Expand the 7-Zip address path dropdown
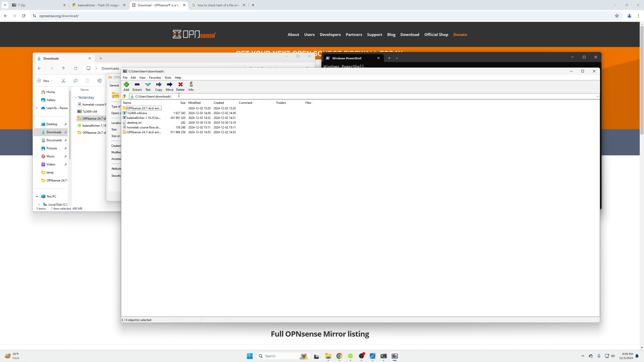The height and width of the screenshot is (362, 644). [x=597, y=96]
